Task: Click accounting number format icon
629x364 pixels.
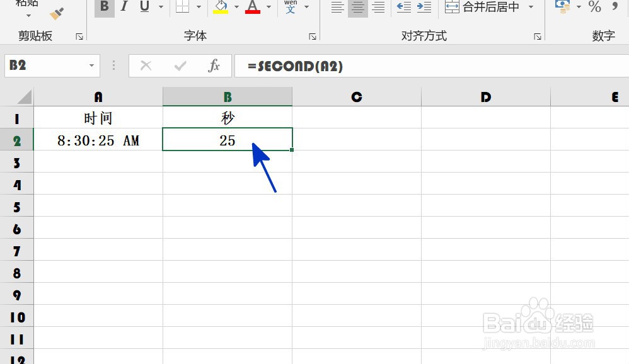Action: (x=563, y=6)
